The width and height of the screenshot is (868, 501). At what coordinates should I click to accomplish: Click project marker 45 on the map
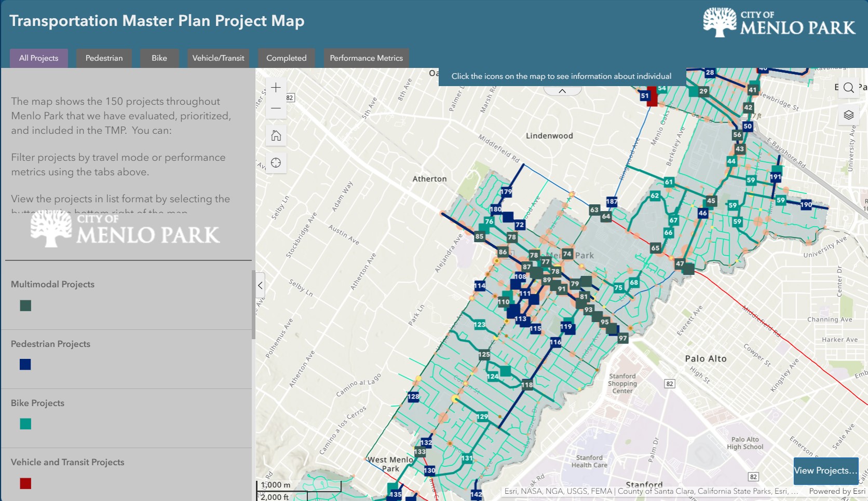click(x=711, y=201)
